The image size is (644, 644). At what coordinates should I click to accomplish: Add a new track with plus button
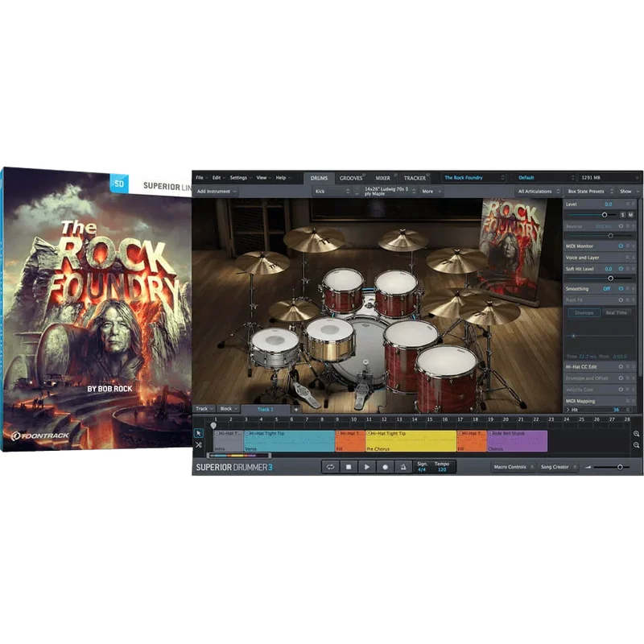(296, 409)
